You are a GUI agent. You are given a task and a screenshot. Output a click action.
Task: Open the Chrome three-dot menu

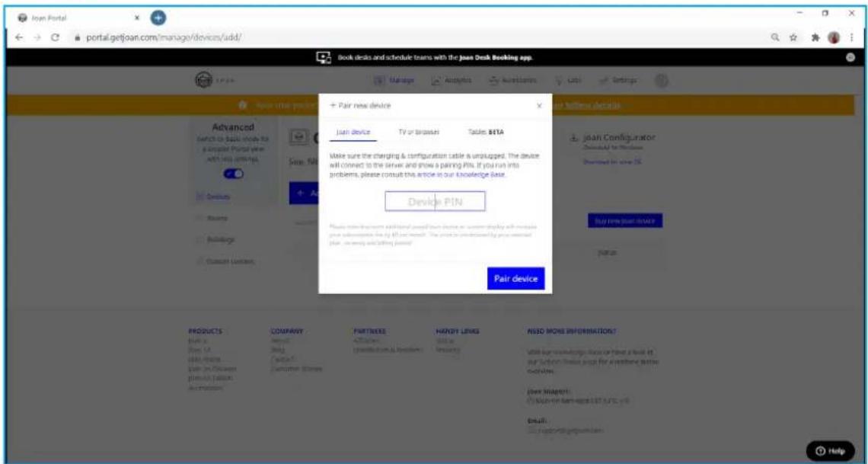[850, 37]
